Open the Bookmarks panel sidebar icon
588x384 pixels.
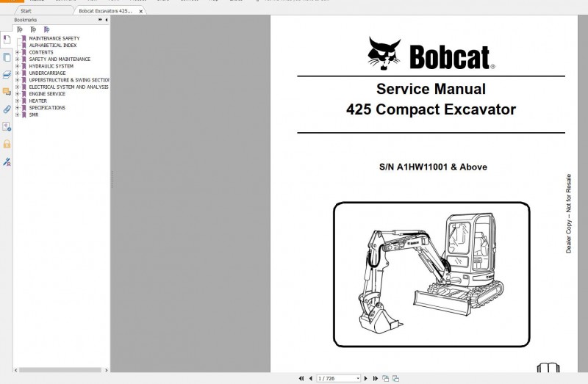coord(7,40)
